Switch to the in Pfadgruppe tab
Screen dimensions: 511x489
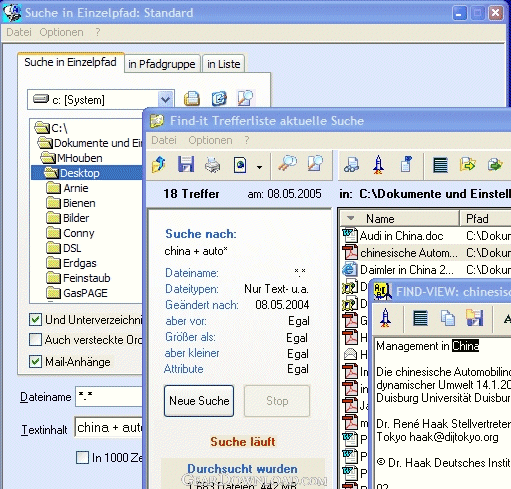point(162,64)
